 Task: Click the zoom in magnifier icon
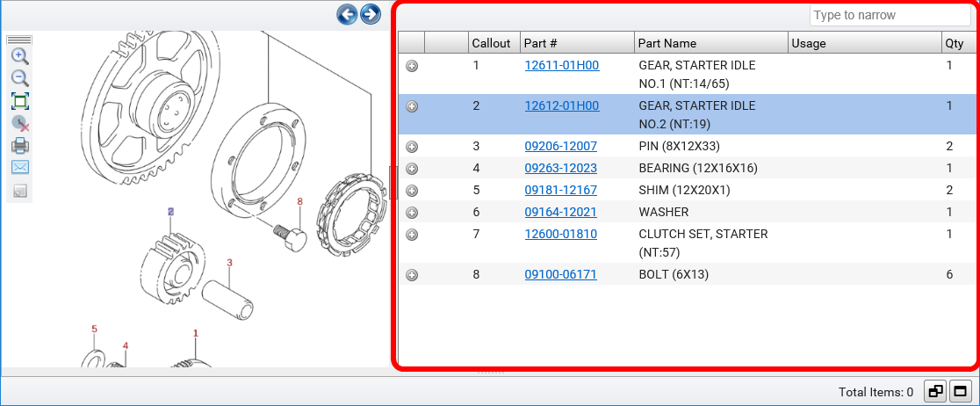click(19, 56)
